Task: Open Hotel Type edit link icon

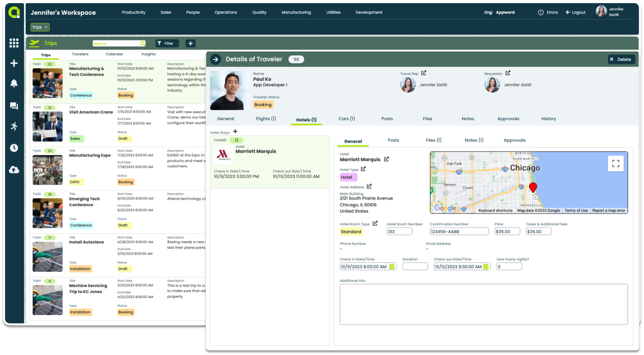Action: pos(363,169)
